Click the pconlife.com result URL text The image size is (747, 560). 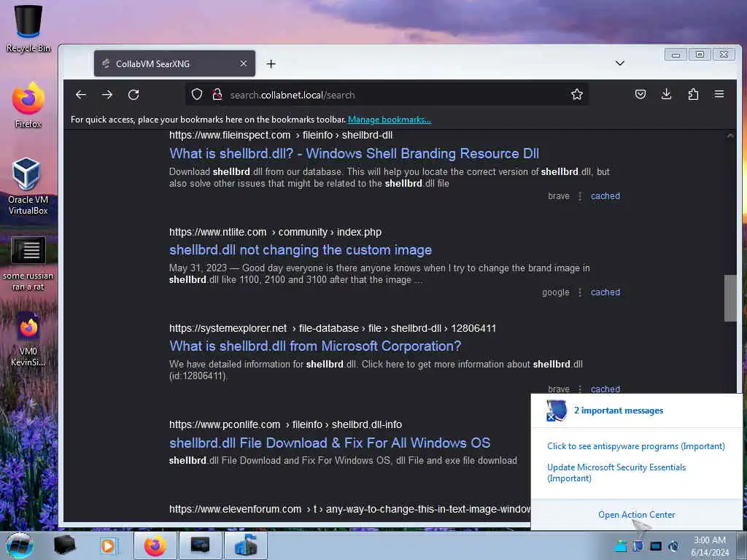[x=285, y=424]
